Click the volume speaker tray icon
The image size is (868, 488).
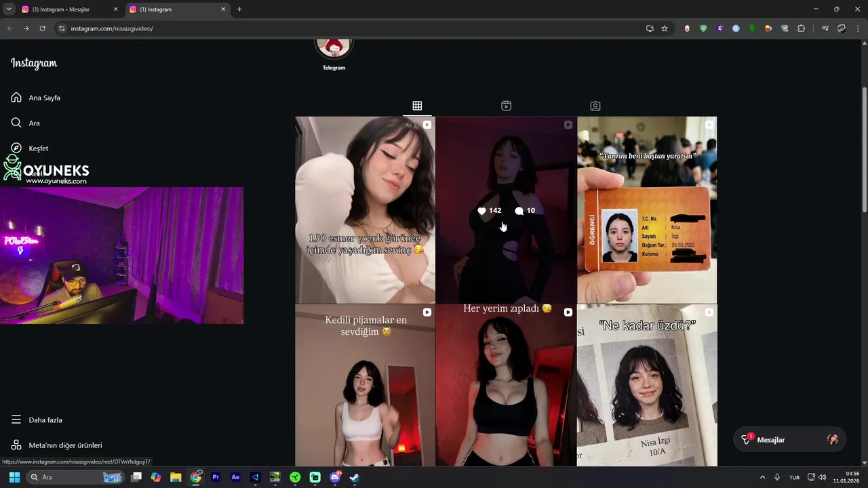[x=823, y=477]
